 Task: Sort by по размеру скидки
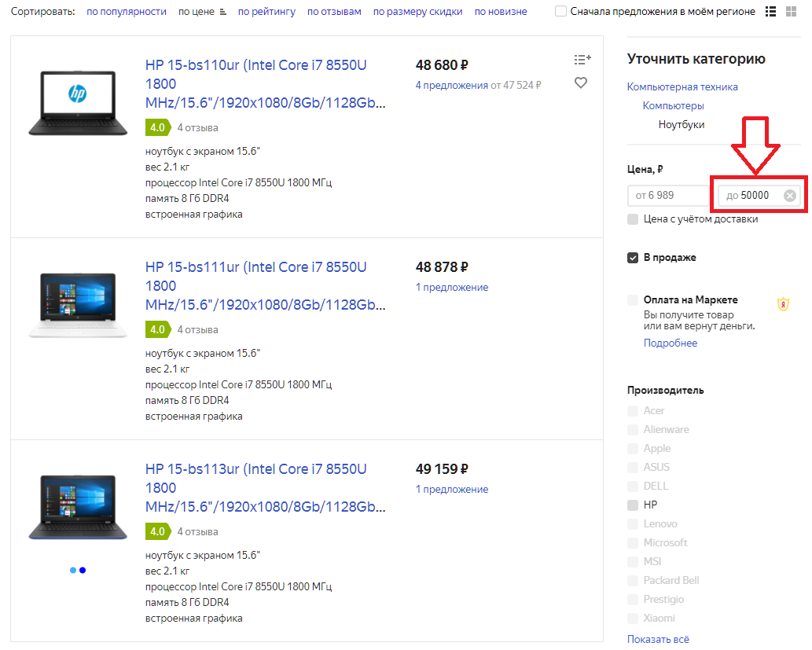click(418, 11)
